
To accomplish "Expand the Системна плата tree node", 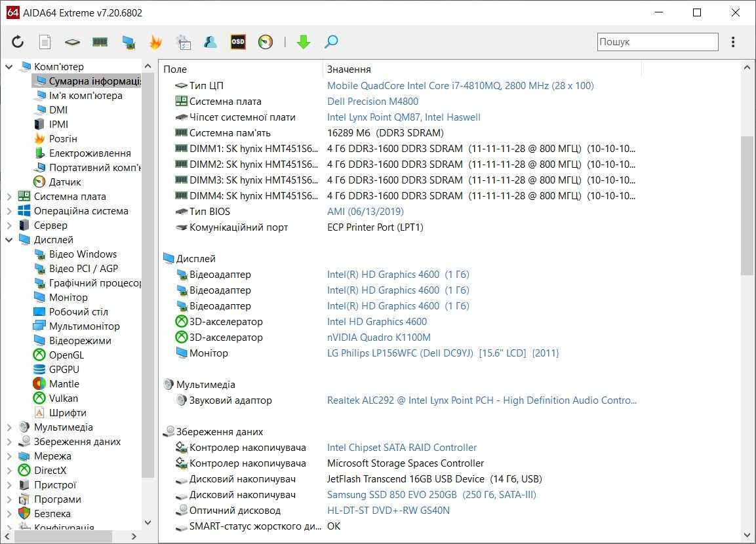I will coord(9,197).
